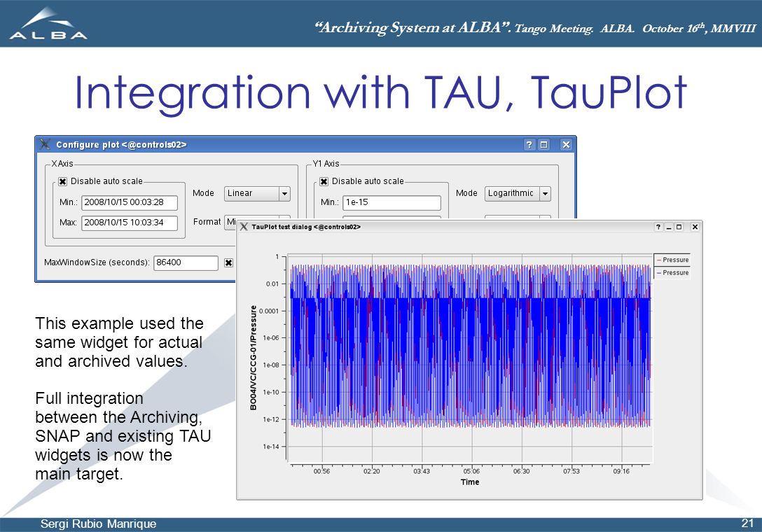Screen dimensions: 762x532
Task: Open the X Axis Mode Linear dropdown
Action: [x=257, y=193]
